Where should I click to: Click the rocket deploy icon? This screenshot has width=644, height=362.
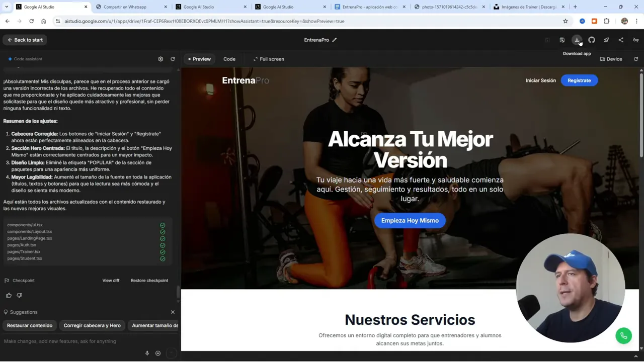point(606,40)
